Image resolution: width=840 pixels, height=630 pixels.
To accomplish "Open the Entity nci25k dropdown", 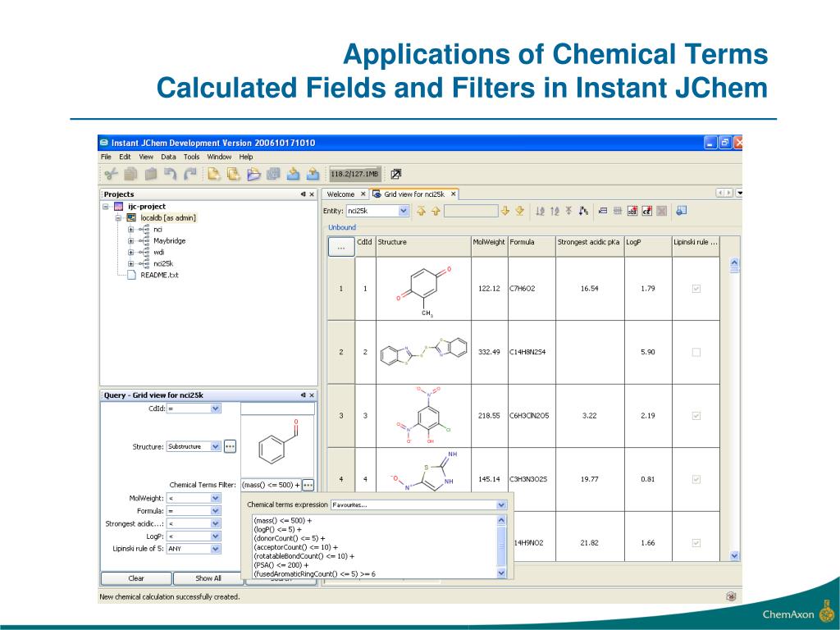I will [404, 211].
